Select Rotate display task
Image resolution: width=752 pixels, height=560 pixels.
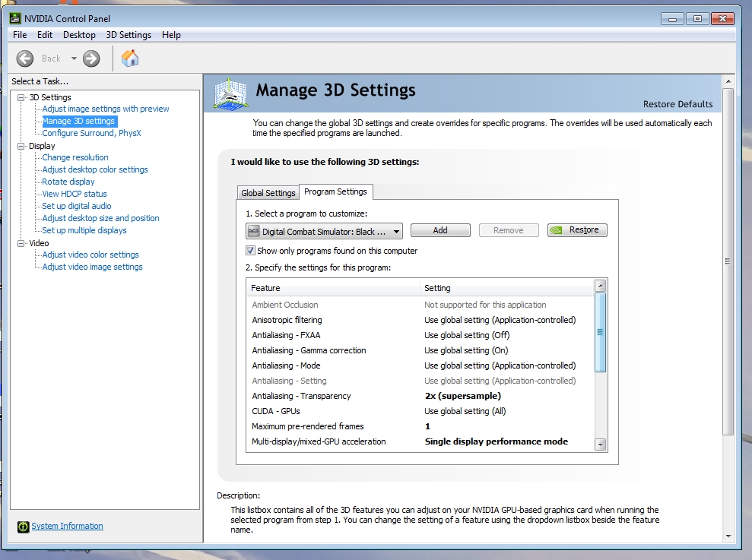(x=68, y=182)
